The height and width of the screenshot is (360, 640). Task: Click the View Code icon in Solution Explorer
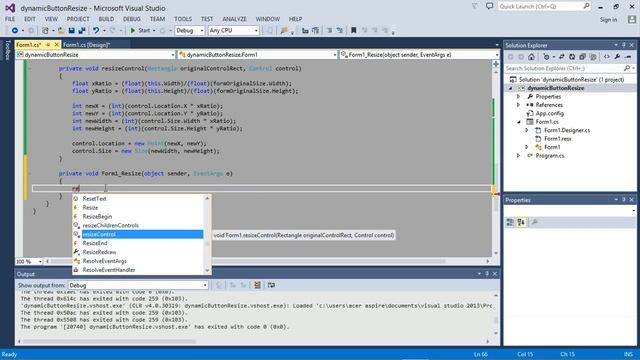[607, 57]
